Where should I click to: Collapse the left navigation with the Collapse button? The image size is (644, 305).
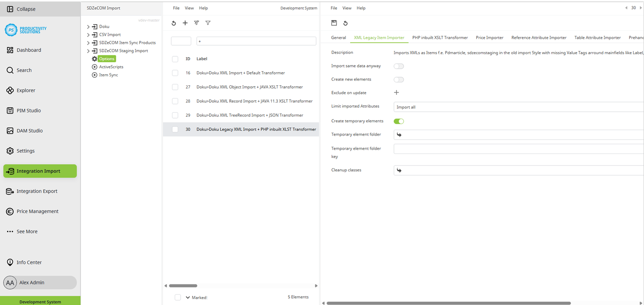pos(26,9)
